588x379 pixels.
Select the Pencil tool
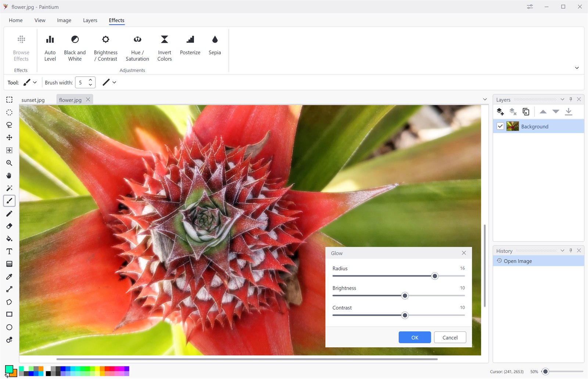click(x=9, y=213)
